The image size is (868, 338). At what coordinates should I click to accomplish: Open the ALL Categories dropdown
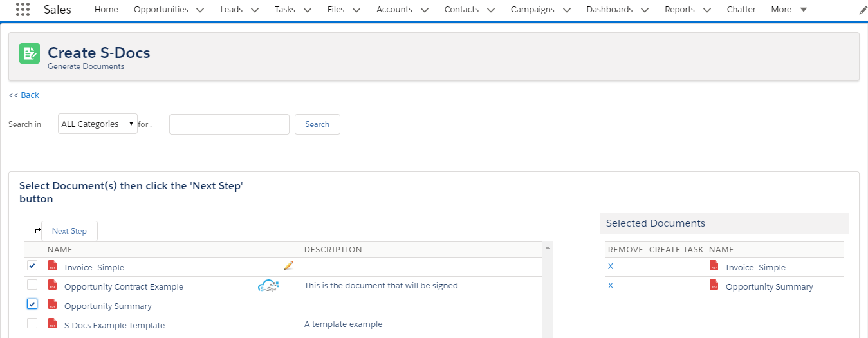point(98,124)
